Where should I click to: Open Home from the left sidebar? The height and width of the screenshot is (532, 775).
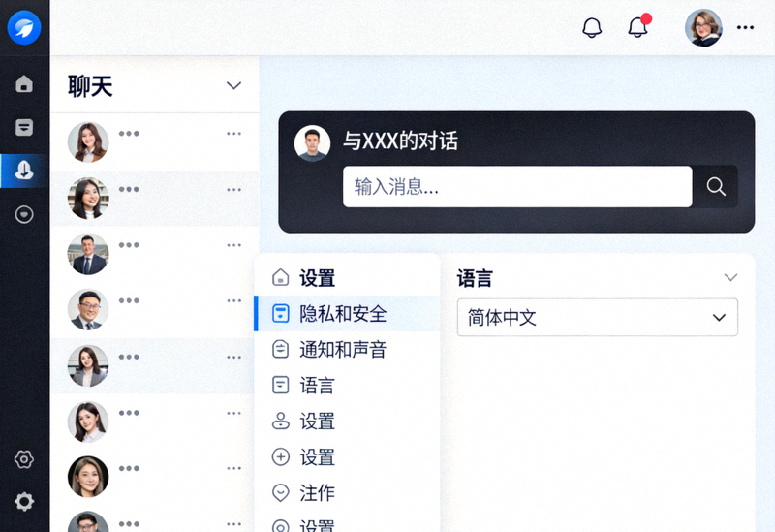pyautogui.click(x=24, y=83)
